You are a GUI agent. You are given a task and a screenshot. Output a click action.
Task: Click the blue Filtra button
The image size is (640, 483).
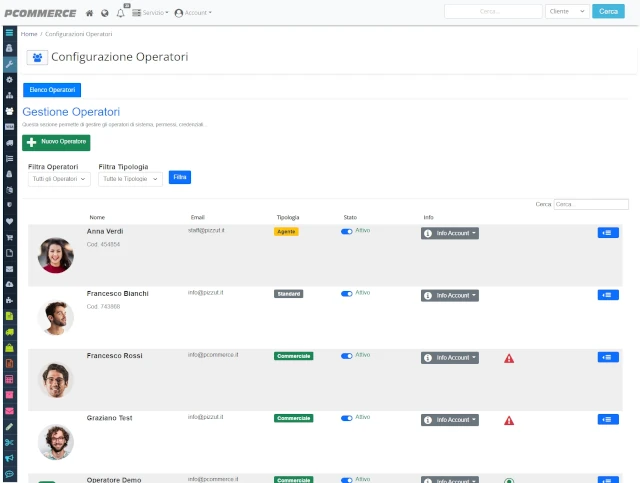[x=180, y=177]
